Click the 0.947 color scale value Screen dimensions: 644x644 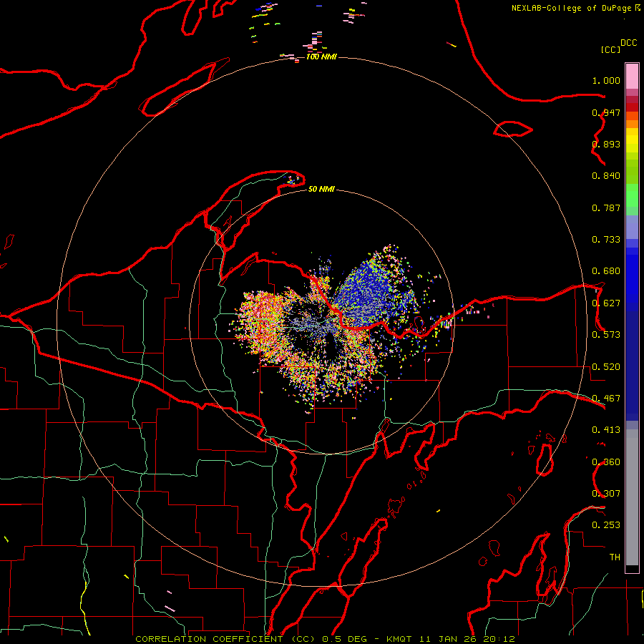coord(606,112)
